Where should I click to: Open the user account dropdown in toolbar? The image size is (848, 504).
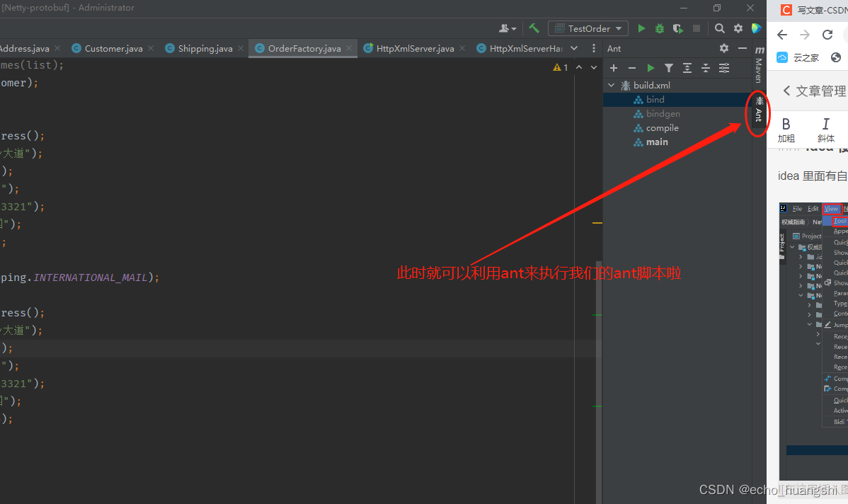508,28
